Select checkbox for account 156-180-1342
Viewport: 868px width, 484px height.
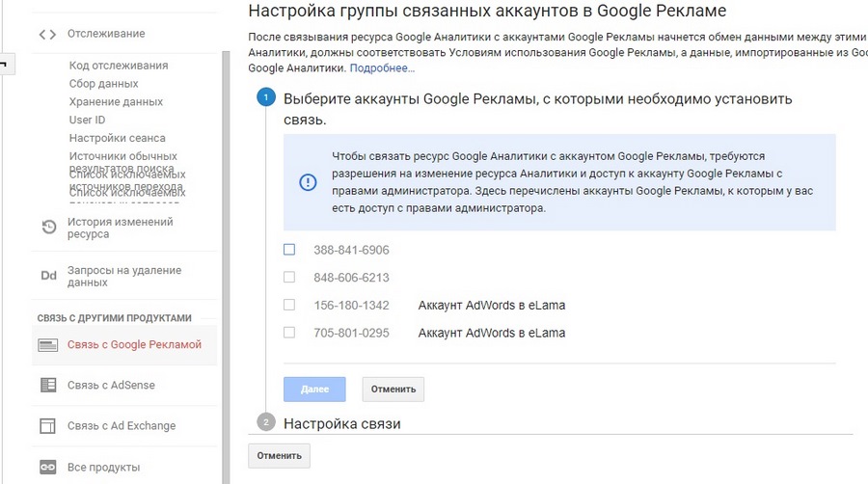pos(289,305)
